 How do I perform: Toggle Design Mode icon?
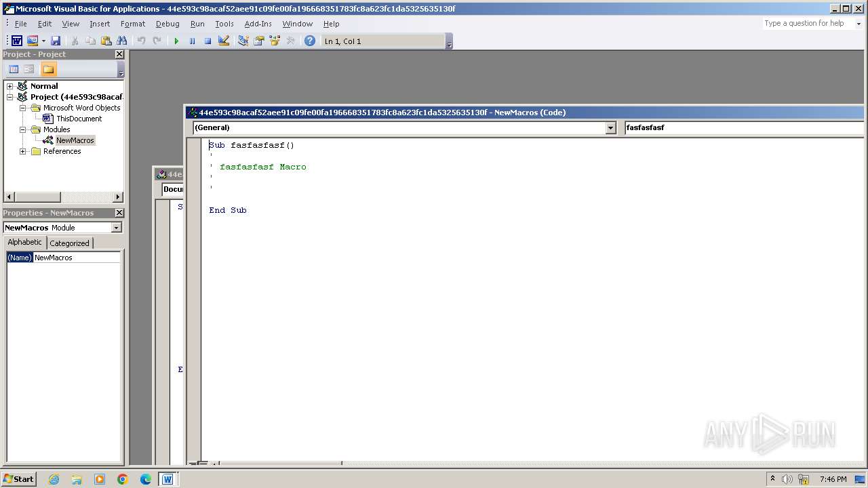click(x=224, y=41)
